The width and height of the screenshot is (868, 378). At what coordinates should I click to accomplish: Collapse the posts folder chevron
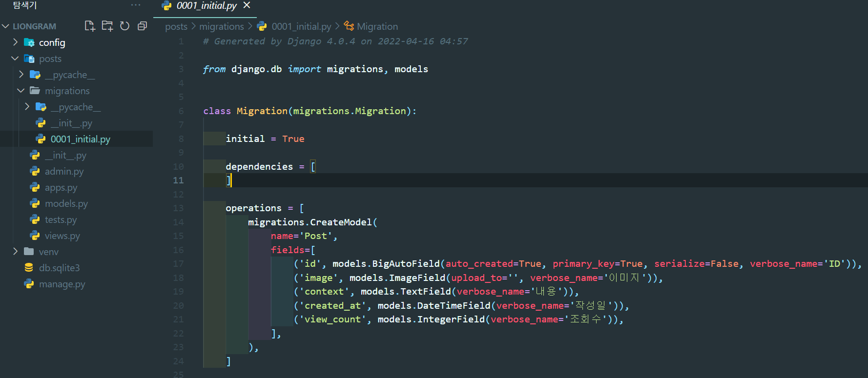tap(15, 58)
